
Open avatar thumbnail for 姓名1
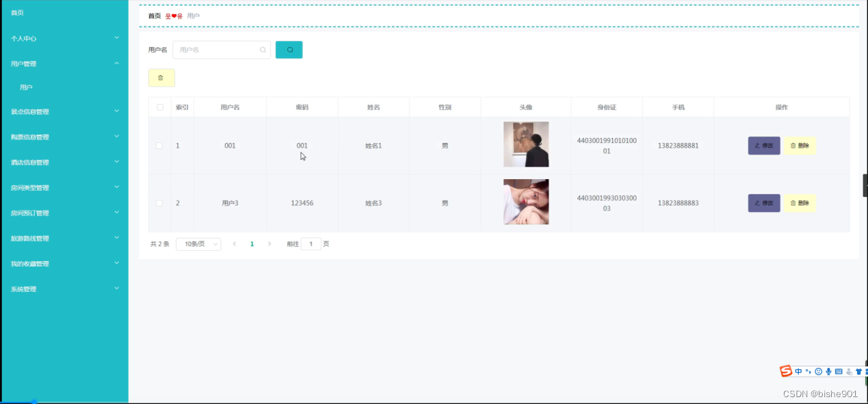(526, 144)
